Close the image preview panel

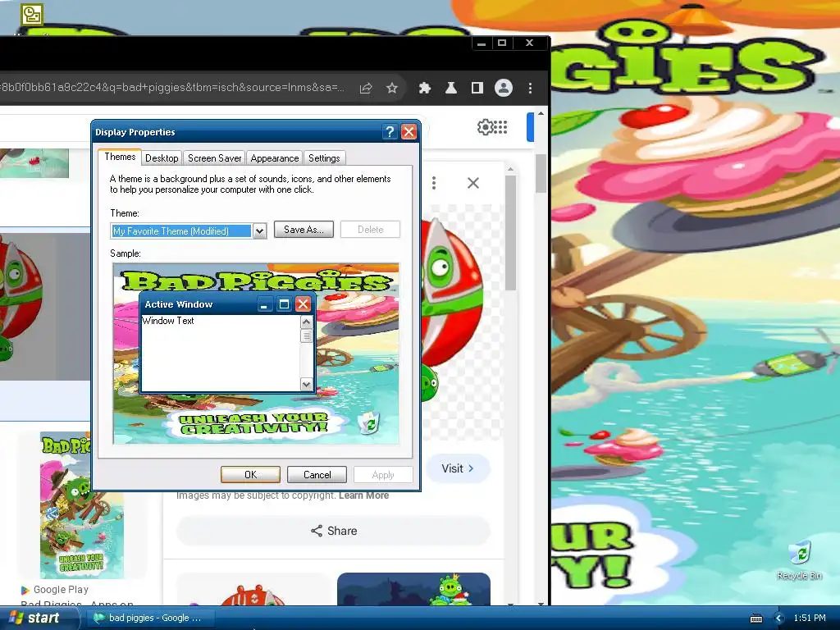[x=473, y=183]
